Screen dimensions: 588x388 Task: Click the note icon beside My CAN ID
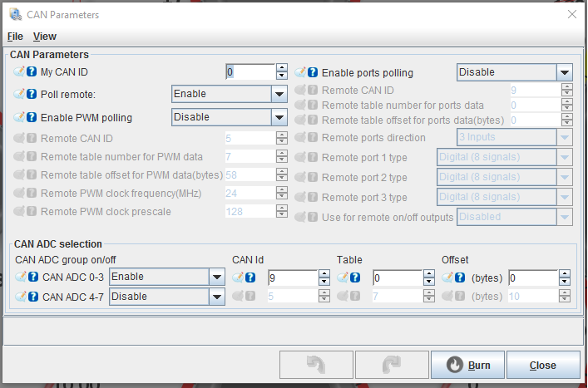(x=19, y=71)
